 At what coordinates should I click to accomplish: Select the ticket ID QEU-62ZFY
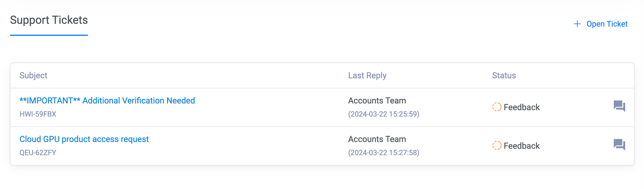pos(38,153)
